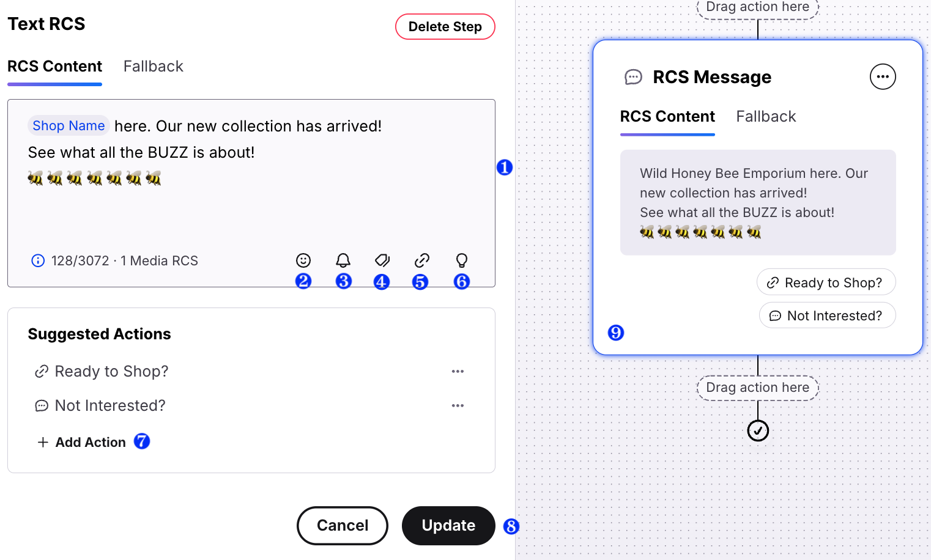931x560 pixels.
Task: Click the Shop Name variable chip
Action: (69, 125)
